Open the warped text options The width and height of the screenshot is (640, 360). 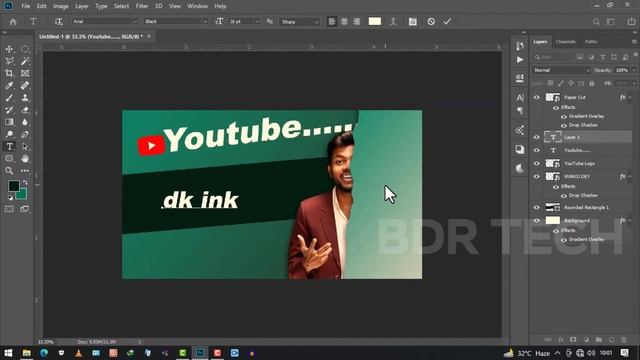point(393,22)
